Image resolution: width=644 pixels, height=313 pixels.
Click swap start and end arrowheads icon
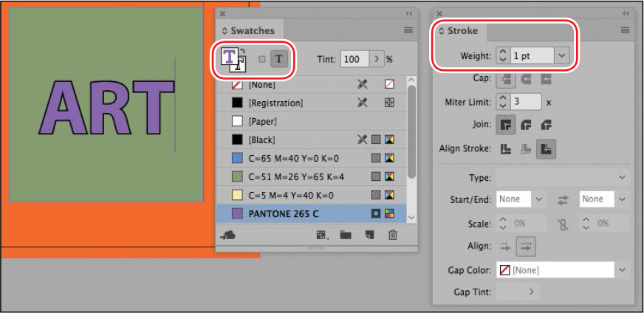click(562, 199)
